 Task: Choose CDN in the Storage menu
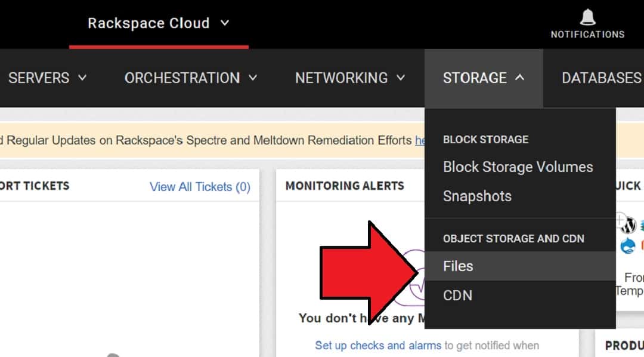(x=457, y=296)
